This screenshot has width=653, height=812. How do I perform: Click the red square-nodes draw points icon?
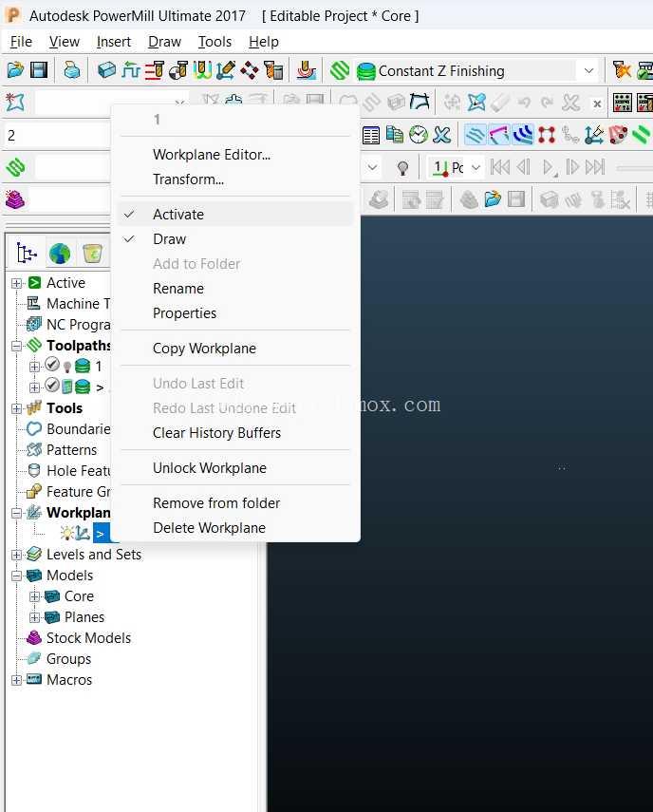[x=547, y=135]
